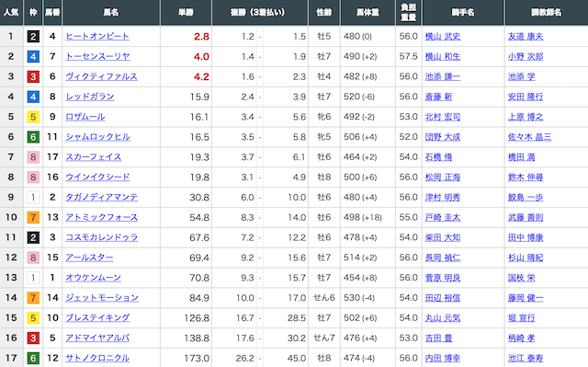Image resolution: width=588 pixels, height=367 pixels.
Task: Click the 堀 宣行 trainer link
Action: click(521, 318)
